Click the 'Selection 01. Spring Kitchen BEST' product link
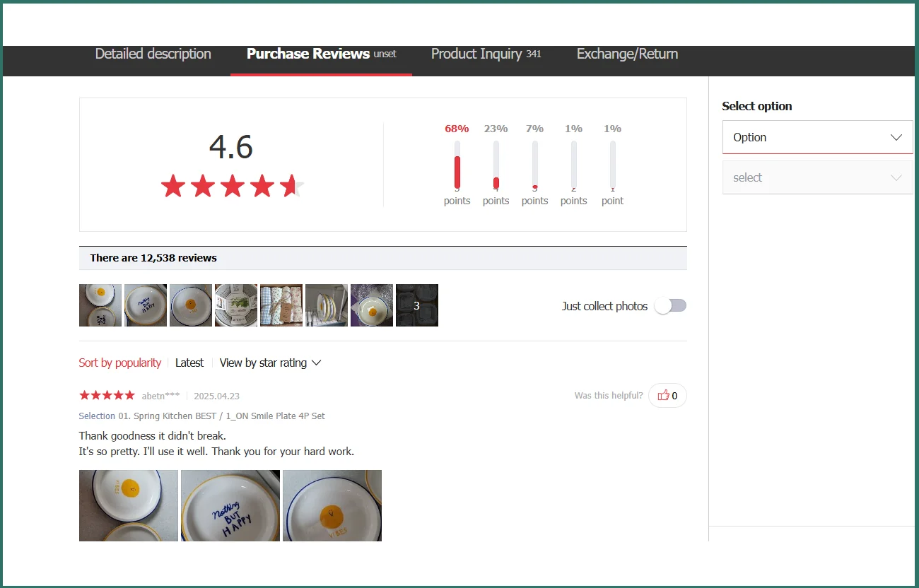 point(201,416)
